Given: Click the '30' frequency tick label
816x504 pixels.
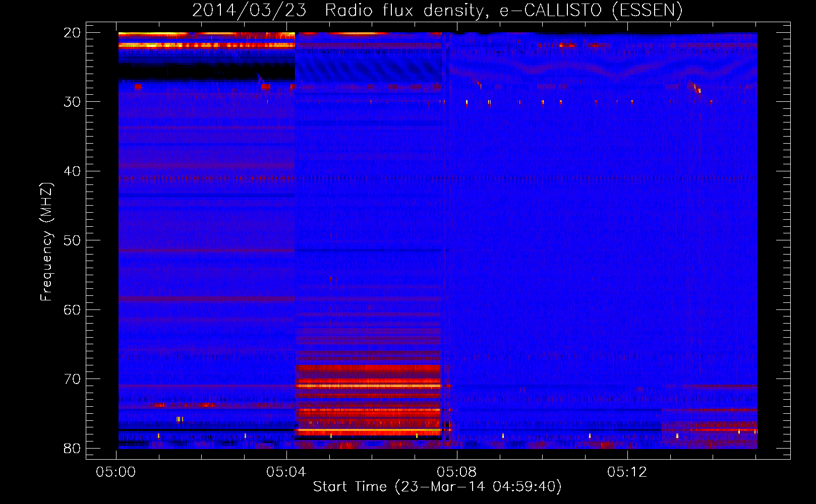Looking at the screenshot, I should (72, 102).
